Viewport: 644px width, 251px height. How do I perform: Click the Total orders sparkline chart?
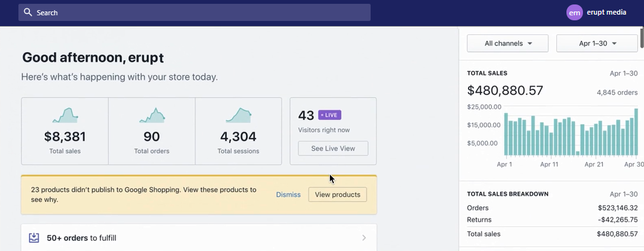click(x=152, y=116)
